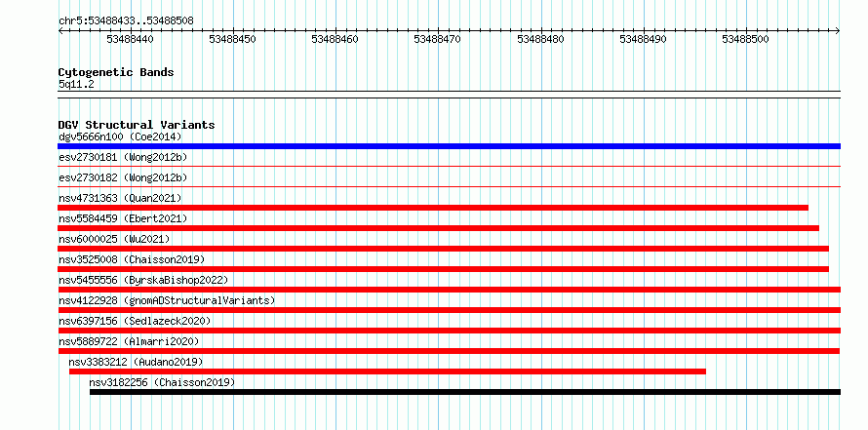
Task: Click the ruler's left arrowhead
Action: pyautogui.click(x=60, y=31)
